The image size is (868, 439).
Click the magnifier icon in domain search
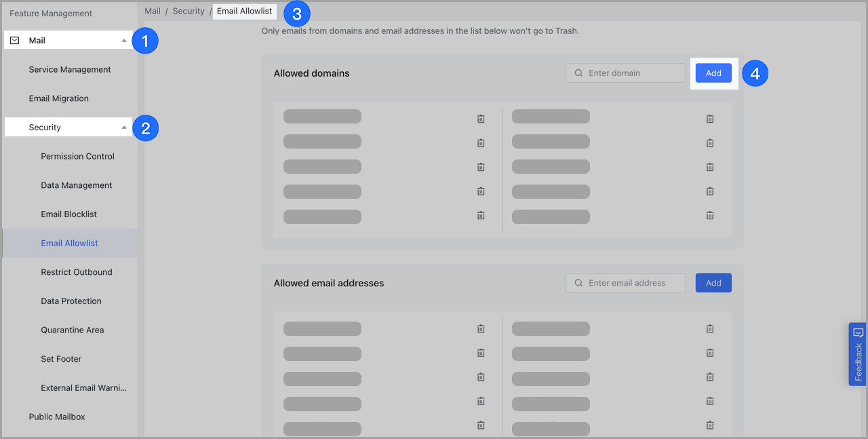[578, 73]
